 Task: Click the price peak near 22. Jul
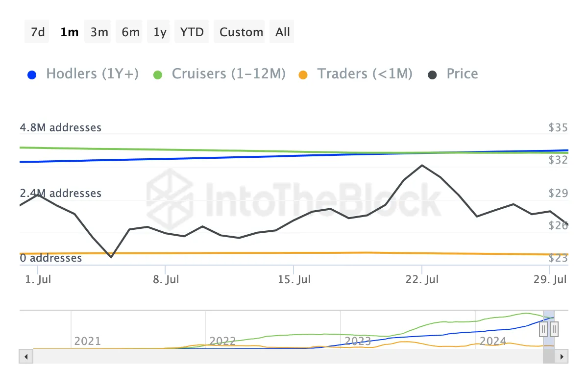tap(422, 166)
